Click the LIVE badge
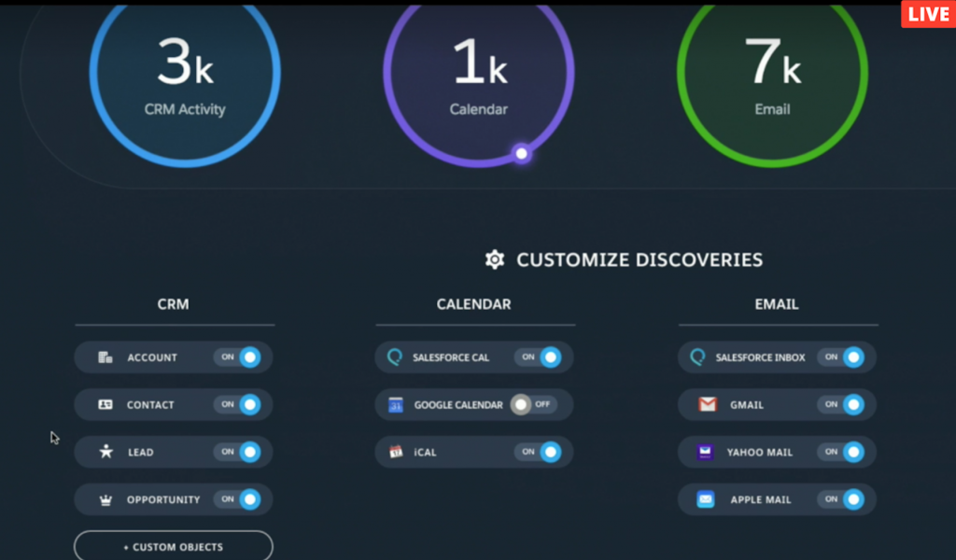Image resolution: width=956 pixels, height=560 pixels. click(928, 13)
